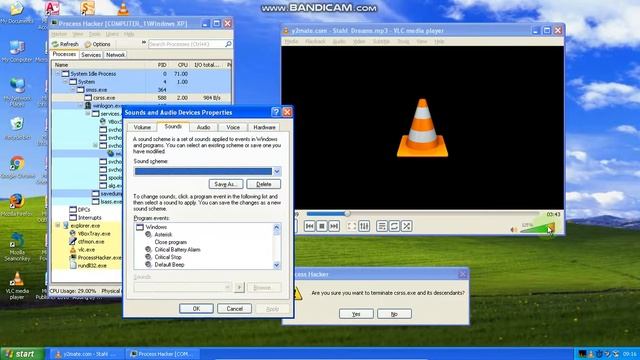Screen dimensions: 640x360
Task: Select Close program event
Action: pyautogui.click(x=170, y=242)
